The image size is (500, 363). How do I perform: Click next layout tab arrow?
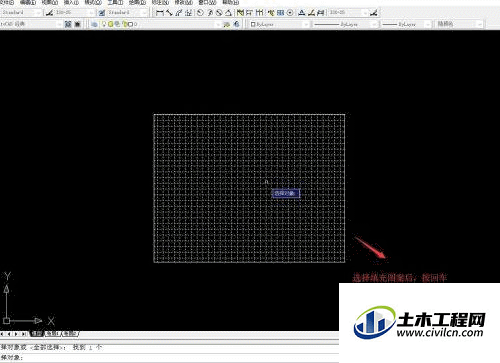click(16, 334)
